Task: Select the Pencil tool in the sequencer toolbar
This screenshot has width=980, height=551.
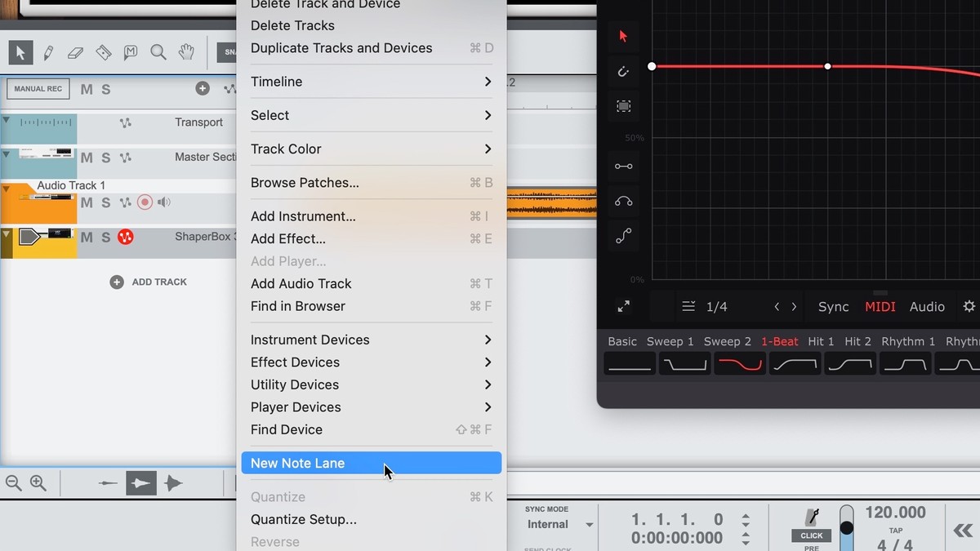Action: [48, 52]
